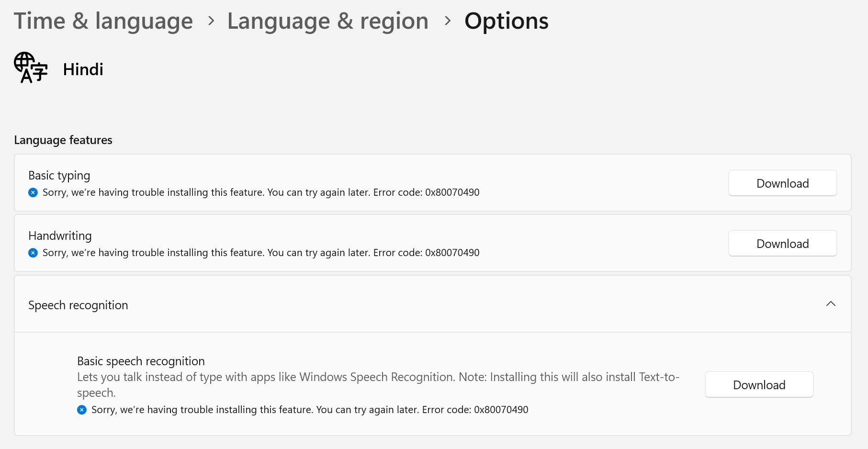The width and height of the screenshot is (868, 449).
Task: Download the Basic typing feature
Action: tap(782, 183)
